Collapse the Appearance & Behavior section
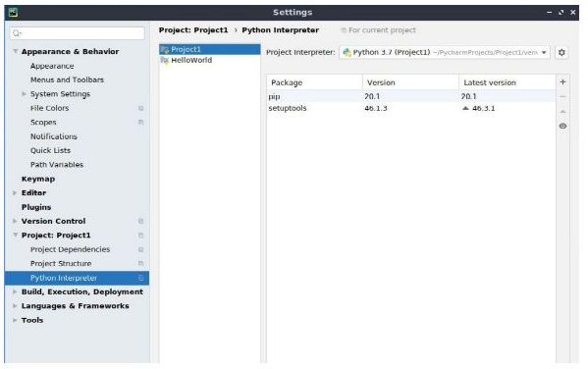This screenshot has width=588, height=369. tap(16, 51)
